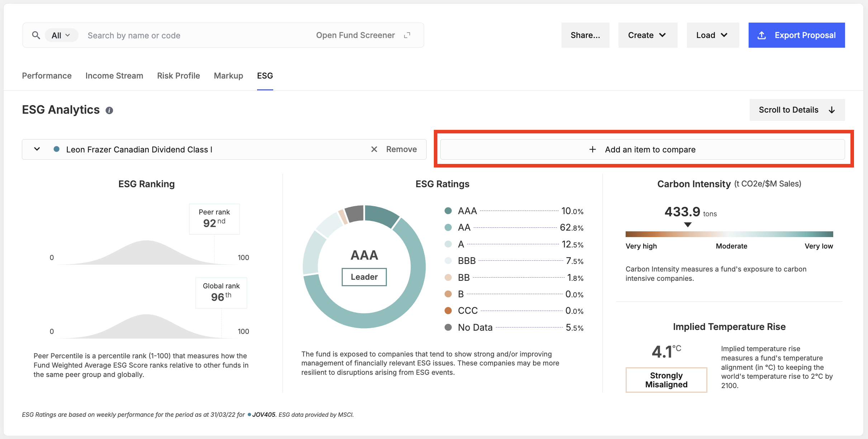The image size is (868, 439).
Task: Click the BBB legend color dot
Action: click(x=448, y=261)
